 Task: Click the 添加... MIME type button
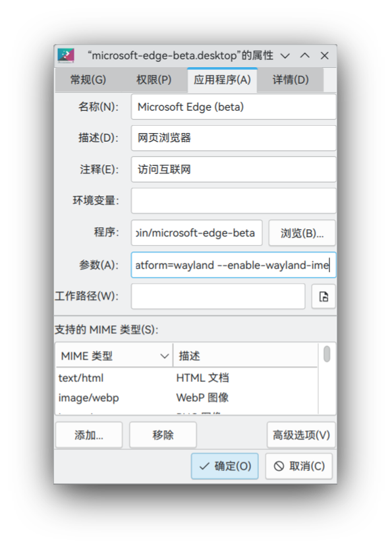click(89, 435)
